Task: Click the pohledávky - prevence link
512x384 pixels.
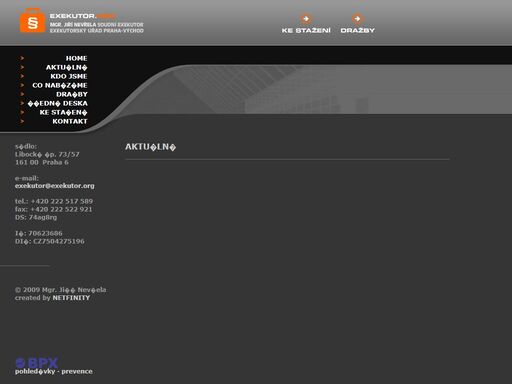Action: click(x=54, y=371)
